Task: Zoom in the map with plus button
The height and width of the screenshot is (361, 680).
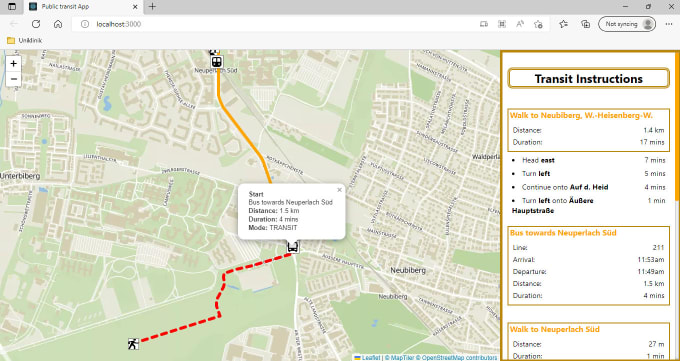Action: tap(13, 64)
